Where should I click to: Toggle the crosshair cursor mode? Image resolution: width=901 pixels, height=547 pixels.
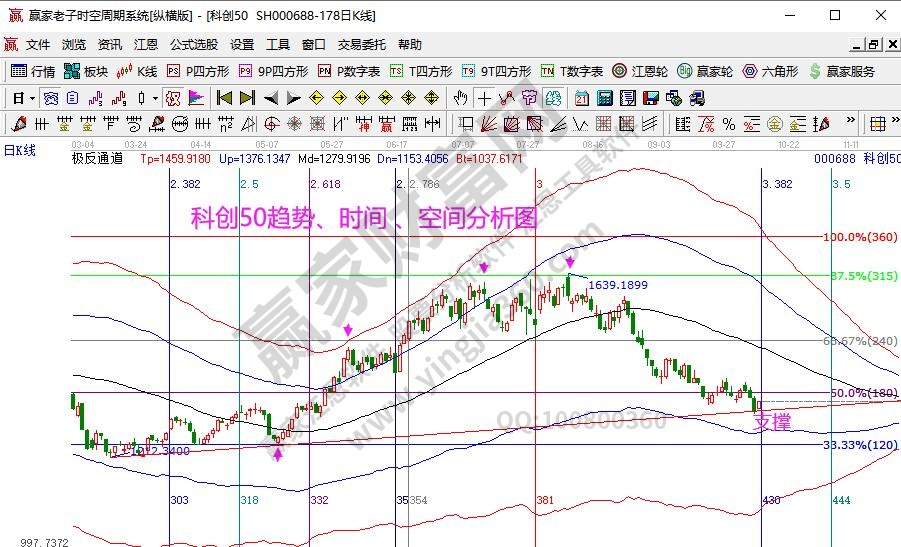coord(484,98)
